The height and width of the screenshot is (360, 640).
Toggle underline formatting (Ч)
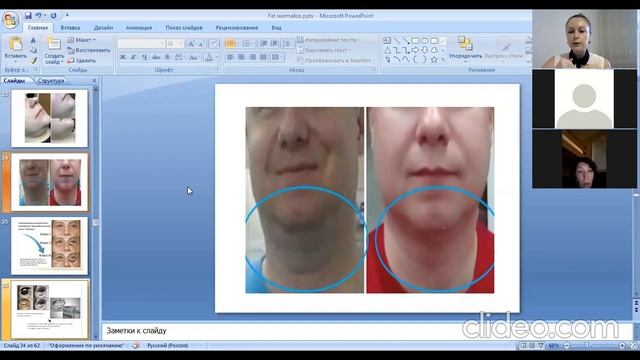(144, 58)
